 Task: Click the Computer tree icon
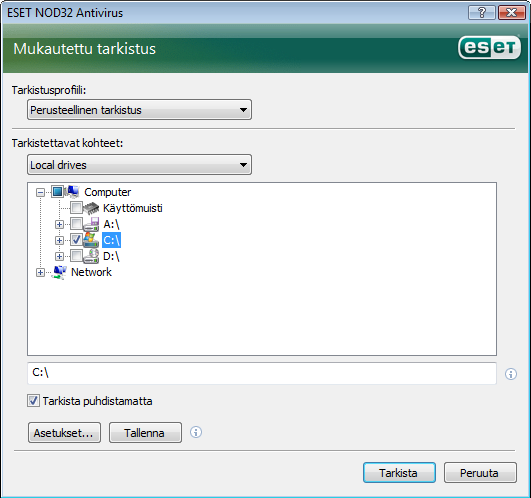tap(72, 192)
